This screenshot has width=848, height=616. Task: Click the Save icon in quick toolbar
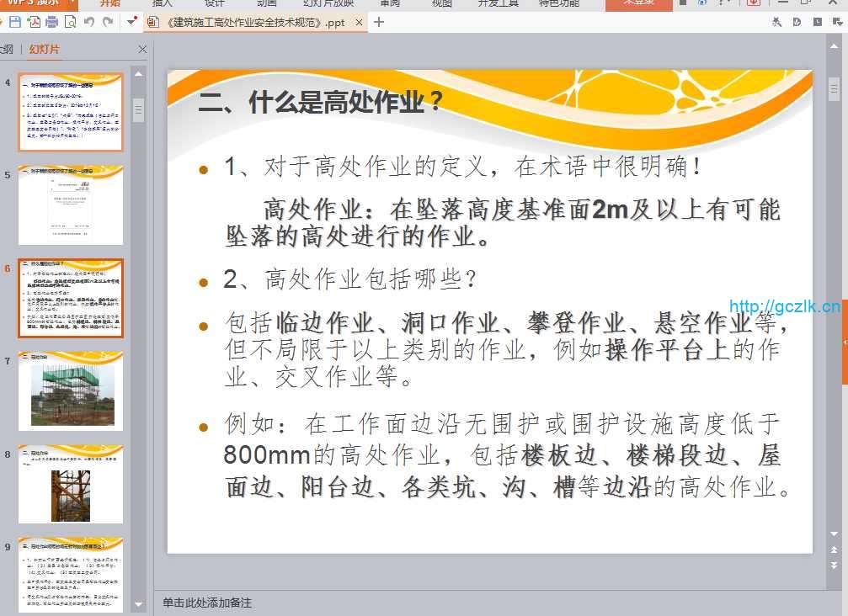pos(15,22)
